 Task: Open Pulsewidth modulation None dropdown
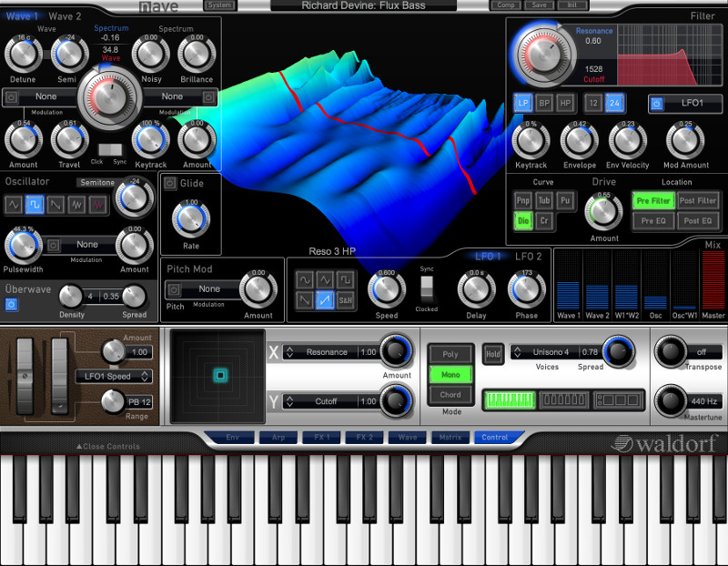(x=87, y=245)
